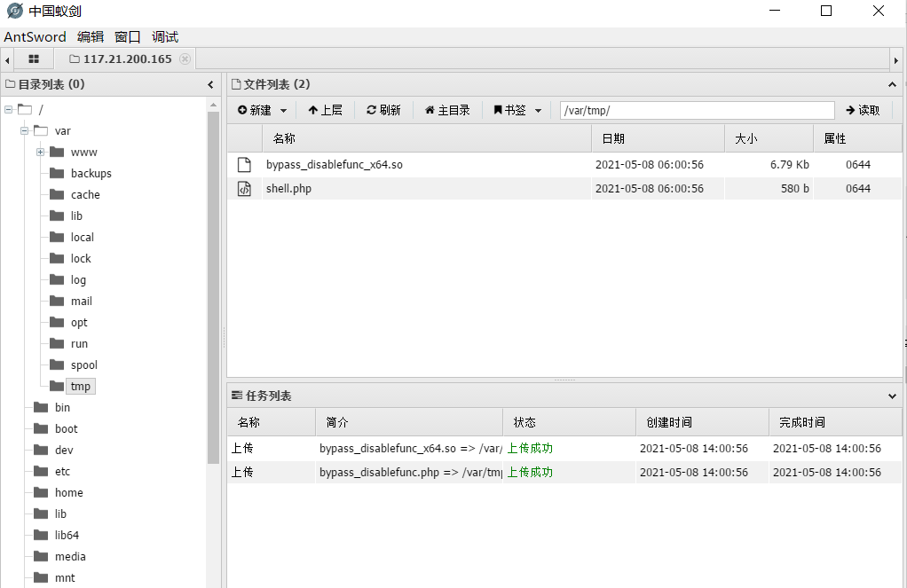Viewport: 907px width, 588px height.
Task: Click the 创建时间 column header
Action: pyautogui.click(x=702, y=423)
